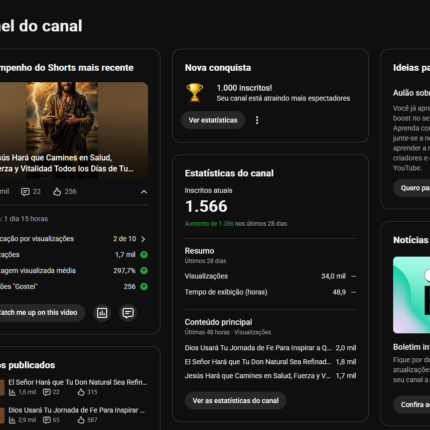430x430 pixels.
Task: Click the 1 dia 15 horas text
Action: point(26,219)
